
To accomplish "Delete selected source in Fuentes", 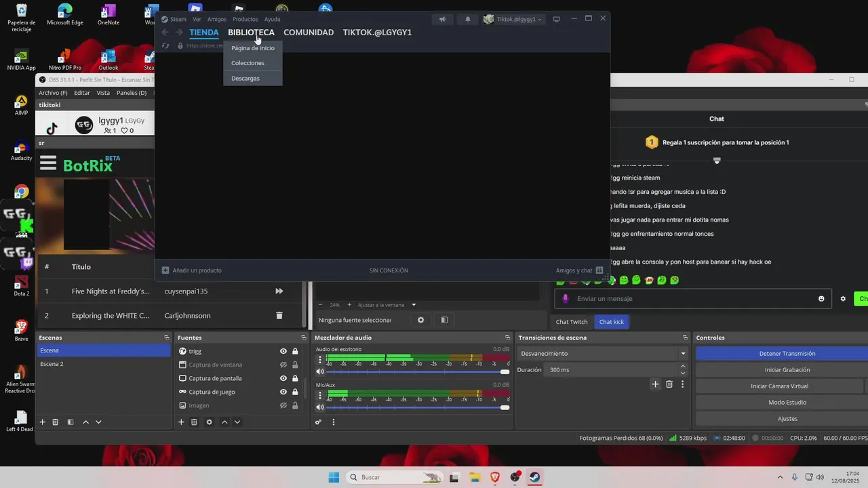I will [194, 422].
